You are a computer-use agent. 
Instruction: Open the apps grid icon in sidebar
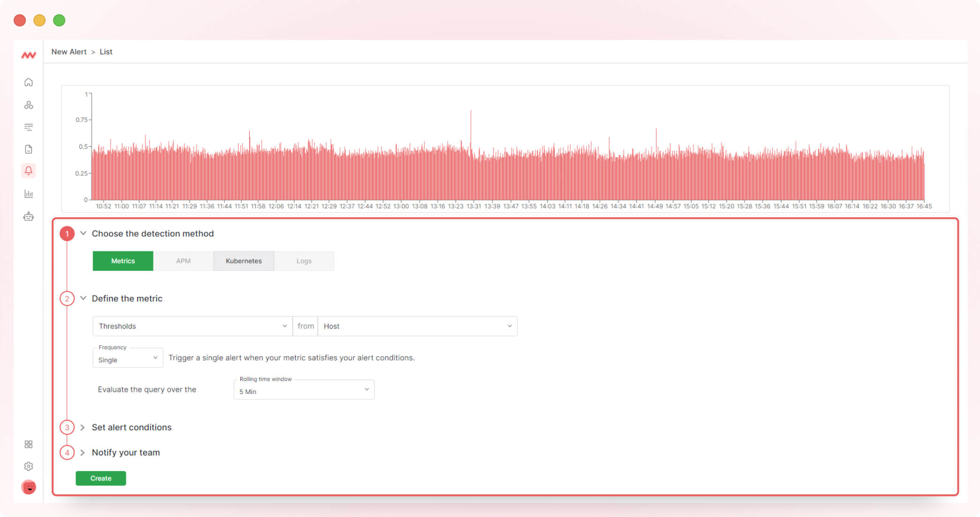pos(29,444)
